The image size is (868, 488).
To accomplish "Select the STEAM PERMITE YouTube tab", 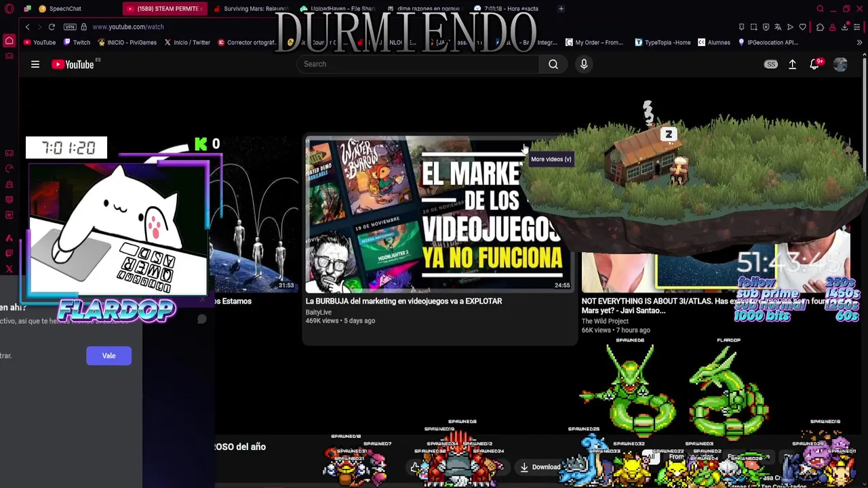I will [x=164, y=9].
